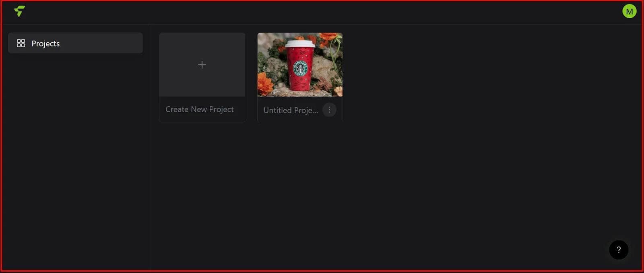This screenshot has height=273, width=644.
Task: Click the plus icon to create project
Action: tap(202, 65)
